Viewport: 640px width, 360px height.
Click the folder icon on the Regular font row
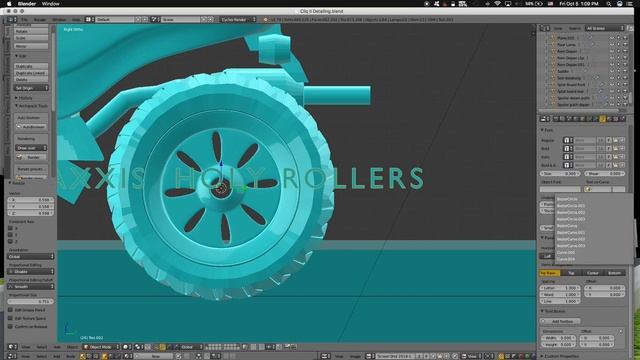click(615, 140)
